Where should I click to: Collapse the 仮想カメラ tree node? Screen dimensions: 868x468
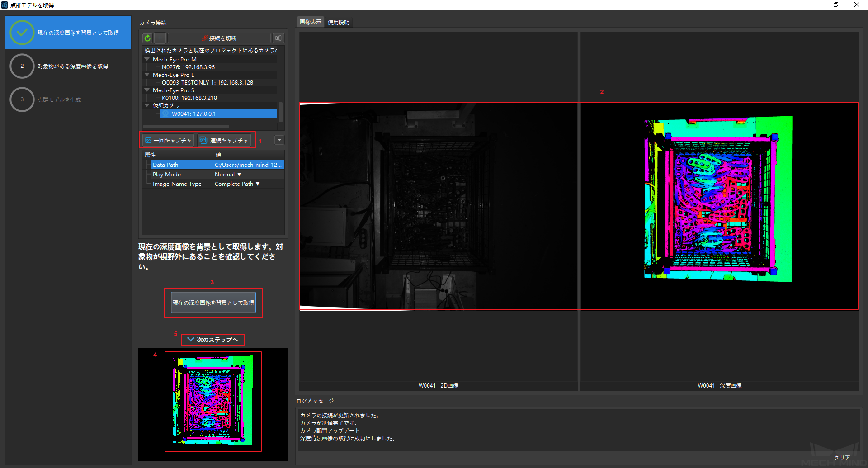[x=147, y=105]
